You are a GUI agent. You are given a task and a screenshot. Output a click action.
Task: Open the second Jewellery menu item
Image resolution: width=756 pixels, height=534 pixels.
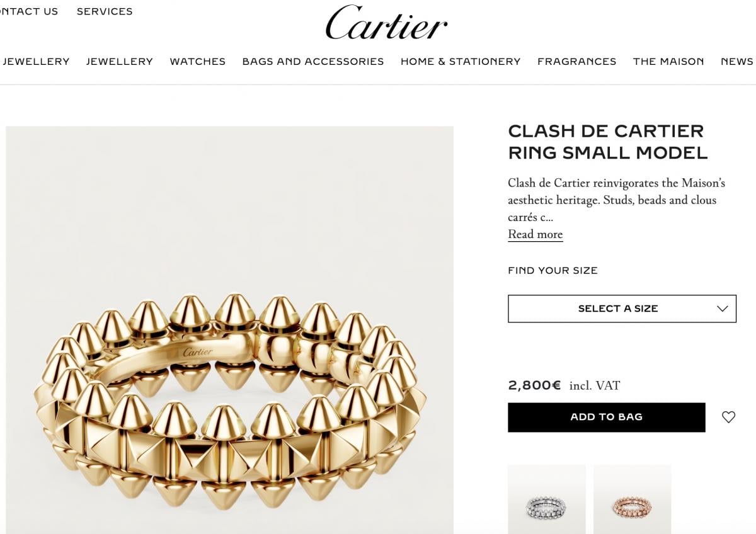(x=119, y=61)
